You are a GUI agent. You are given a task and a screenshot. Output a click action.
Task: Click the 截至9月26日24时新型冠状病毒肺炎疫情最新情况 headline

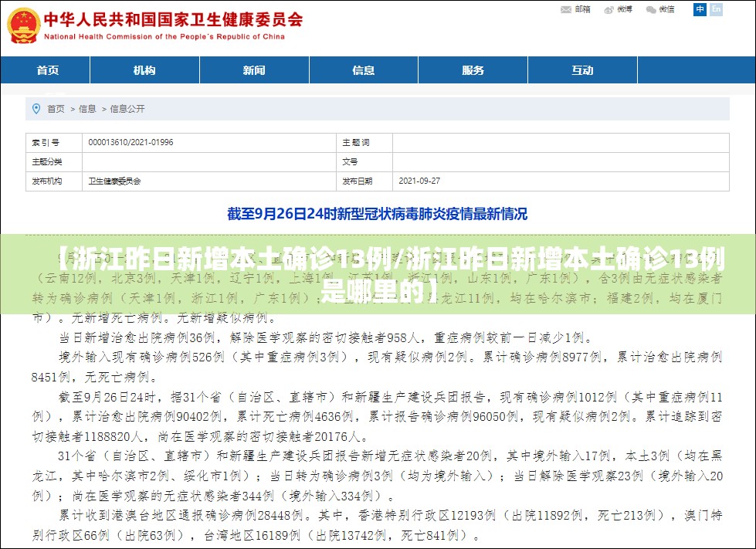click(377, 214)
